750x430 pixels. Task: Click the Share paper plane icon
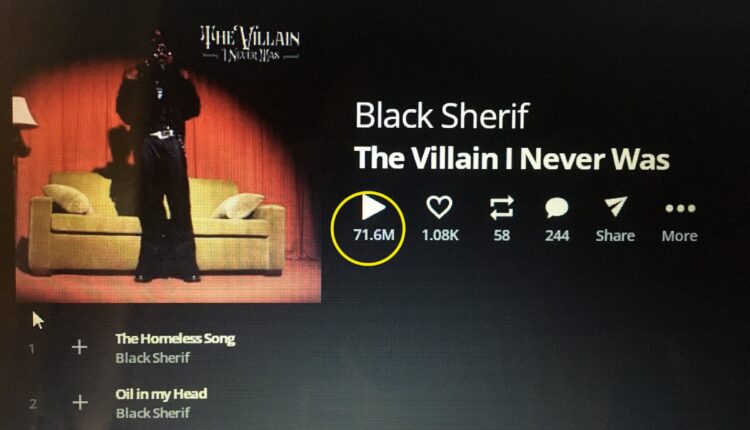coord(615,207)
